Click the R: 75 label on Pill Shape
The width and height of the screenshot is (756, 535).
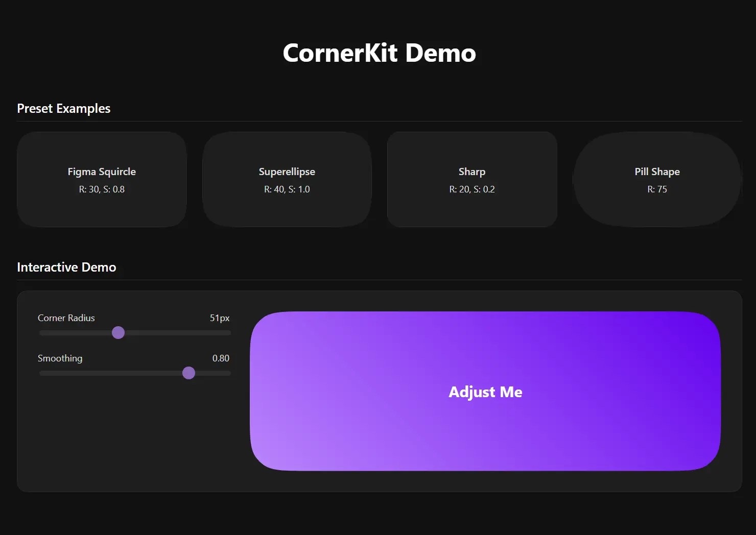click(657, 189)
